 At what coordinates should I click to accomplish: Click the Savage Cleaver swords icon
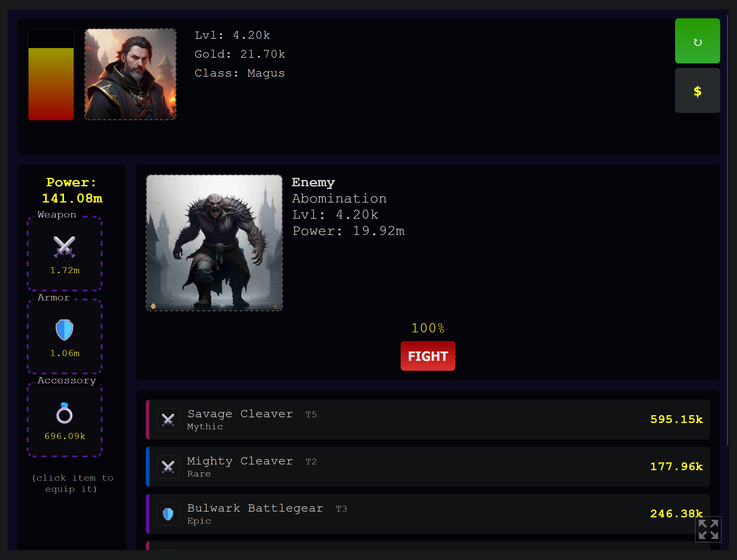168,420
